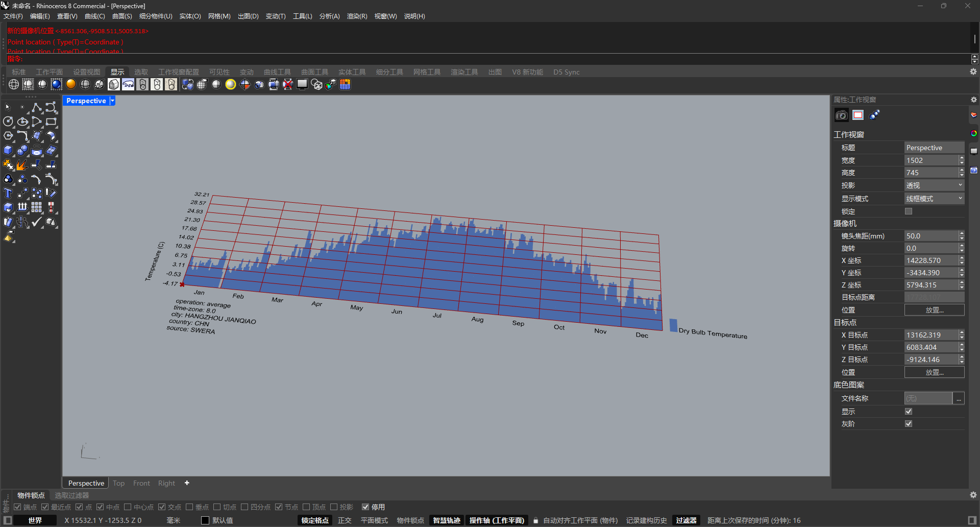The height and width of the screenshot is (527, 980).
Task: Open the 分析(A) menu
Action: tap(329, 16)
